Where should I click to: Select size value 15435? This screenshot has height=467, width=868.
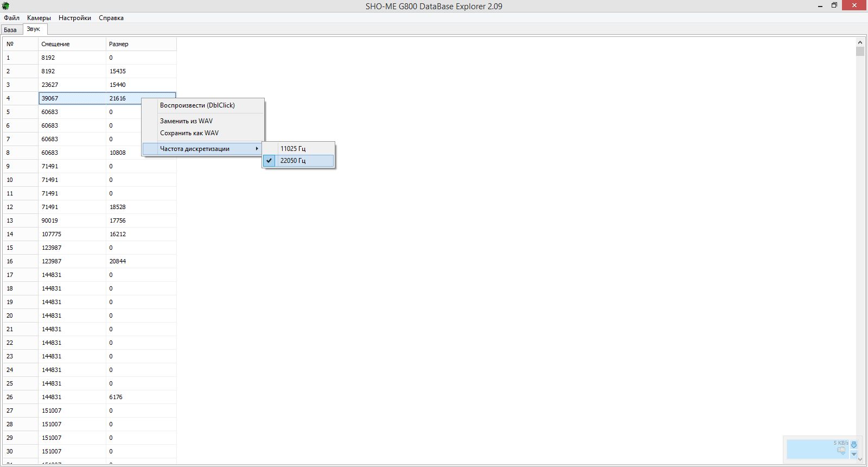[118, 71]
